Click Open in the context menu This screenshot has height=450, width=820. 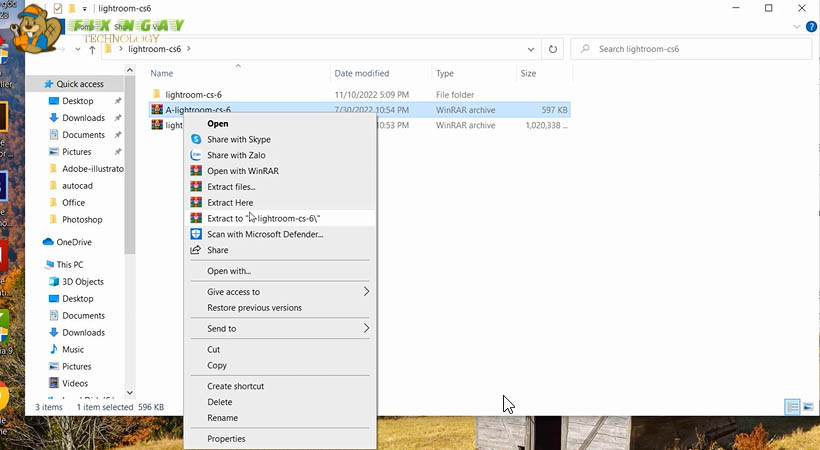click(x=218, y=123)
